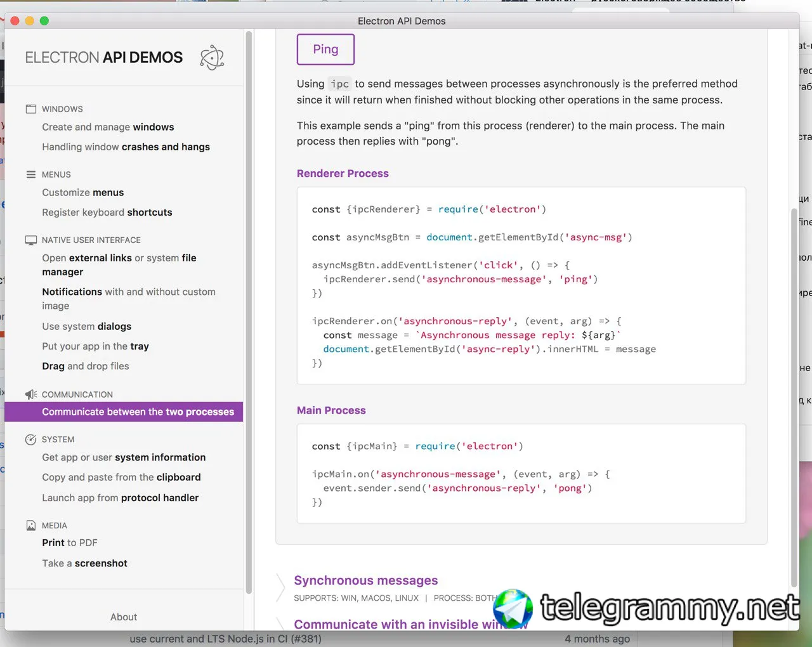The width and height of the screenshot is (812, 647).
Task: Select Copy and paste from the clipboard
Action: (x=121, y=477)
